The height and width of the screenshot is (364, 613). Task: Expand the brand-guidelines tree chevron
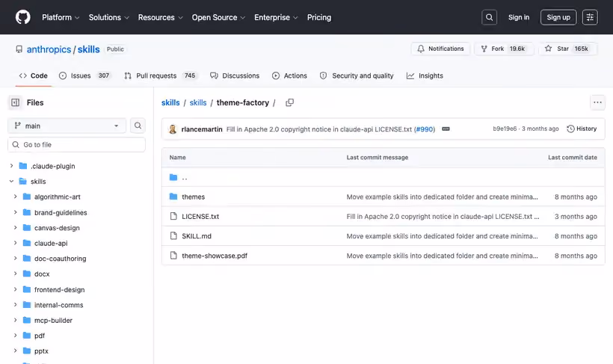tap(15, 212)
